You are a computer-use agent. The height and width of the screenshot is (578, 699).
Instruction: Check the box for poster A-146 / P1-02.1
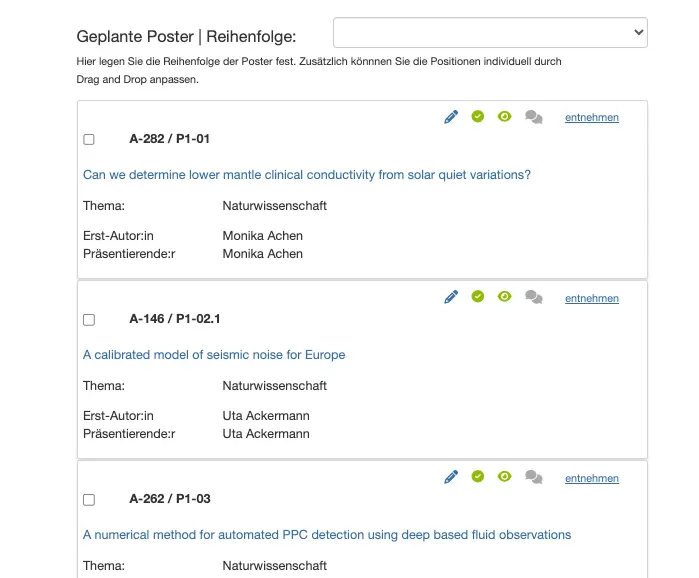pyautogui.click(x=89, y=320)
